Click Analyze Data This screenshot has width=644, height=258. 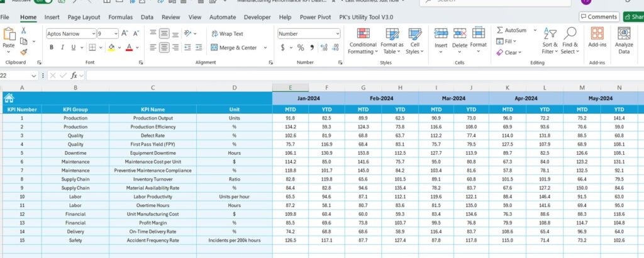coord(624,40)
